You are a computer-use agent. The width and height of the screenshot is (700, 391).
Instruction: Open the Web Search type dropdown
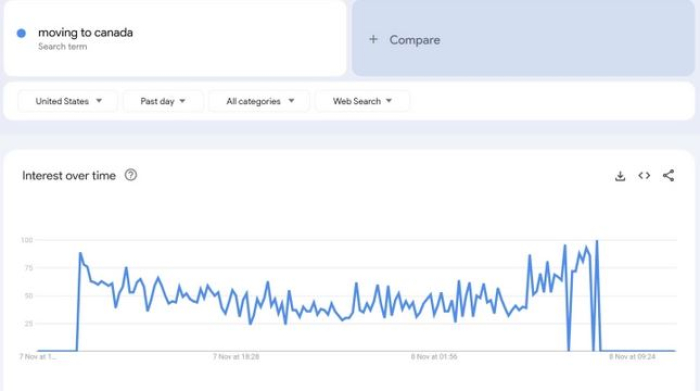[x=362, y=101]
